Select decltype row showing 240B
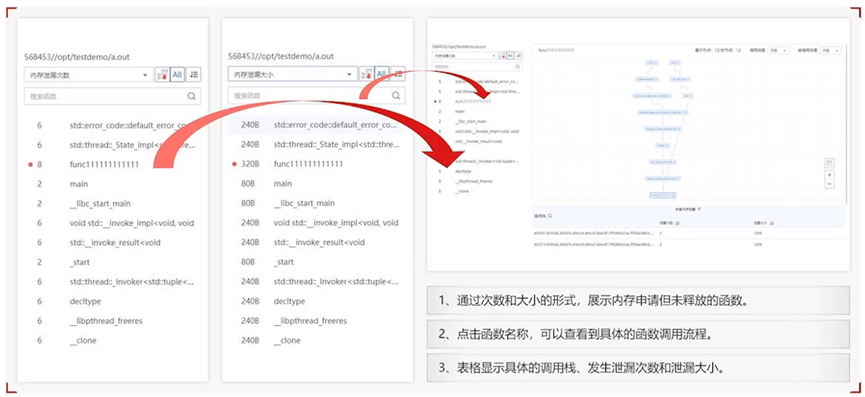The image size is (865, 397). (x=317, y=301)
